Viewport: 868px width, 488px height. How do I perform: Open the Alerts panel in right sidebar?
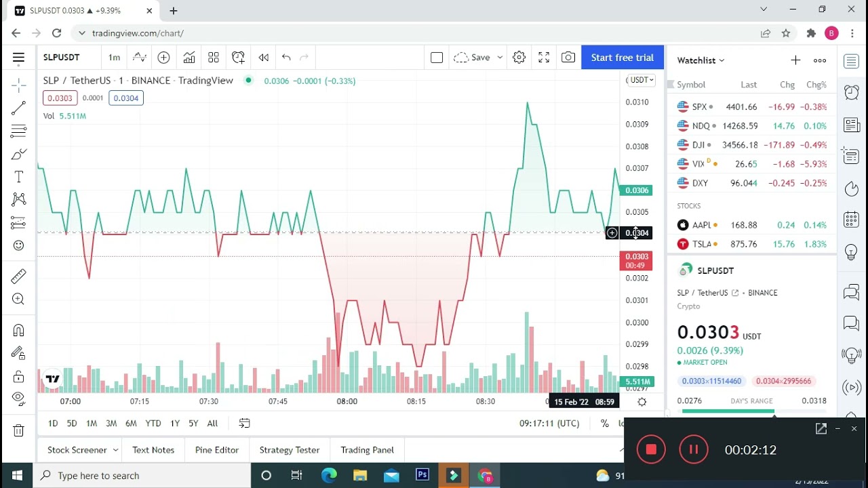[x=852, y=92]
